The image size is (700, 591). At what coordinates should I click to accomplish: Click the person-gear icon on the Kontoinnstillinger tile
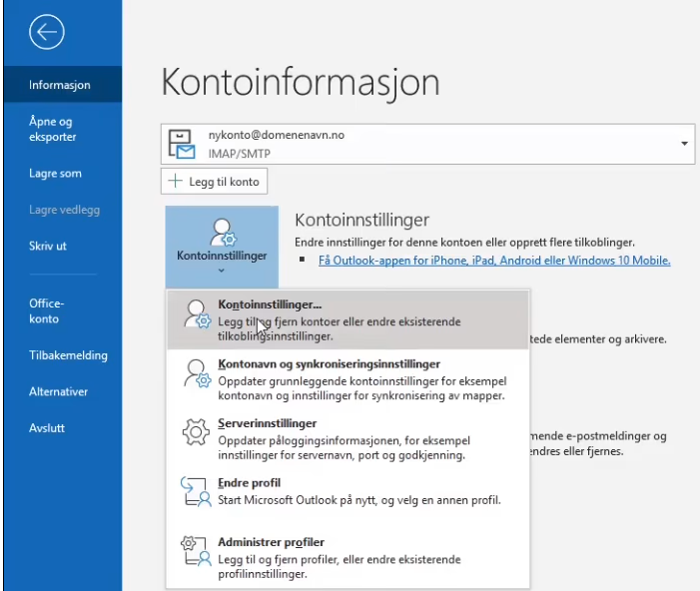[x=223, y=233]
